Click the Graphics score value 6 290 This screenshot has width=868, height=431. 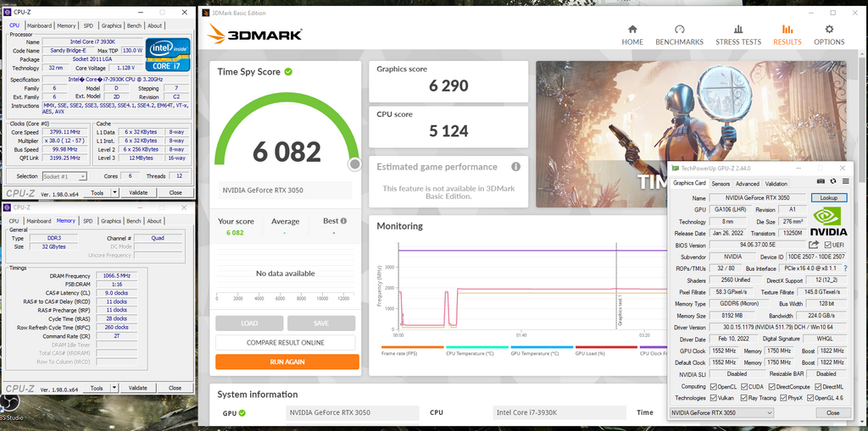(x=448, y=86)
